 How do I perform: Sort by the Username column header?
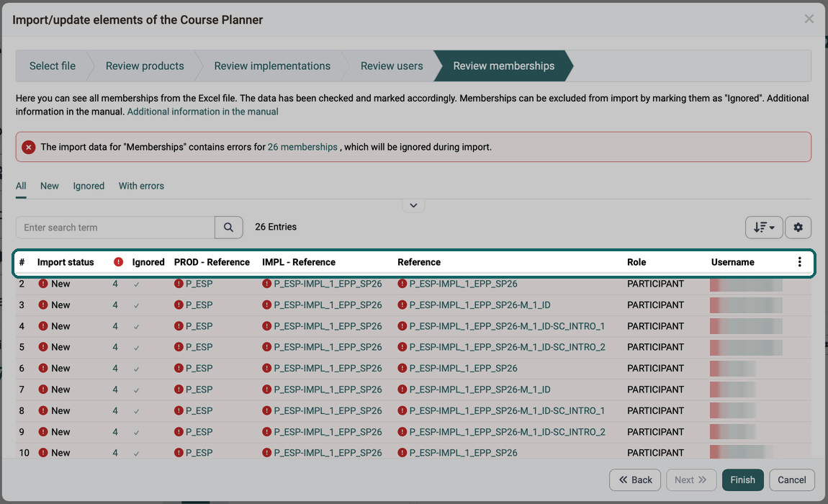732,262
